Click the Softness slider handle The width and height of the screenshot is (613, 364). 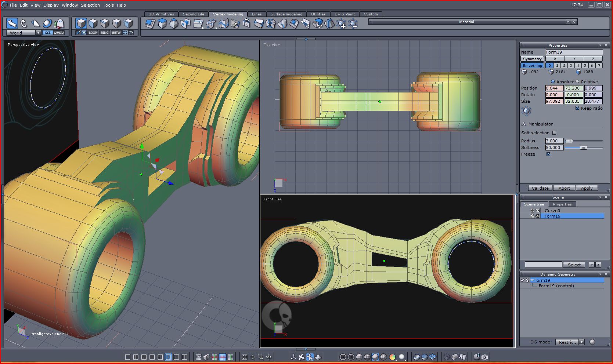[x=583, y=148]
